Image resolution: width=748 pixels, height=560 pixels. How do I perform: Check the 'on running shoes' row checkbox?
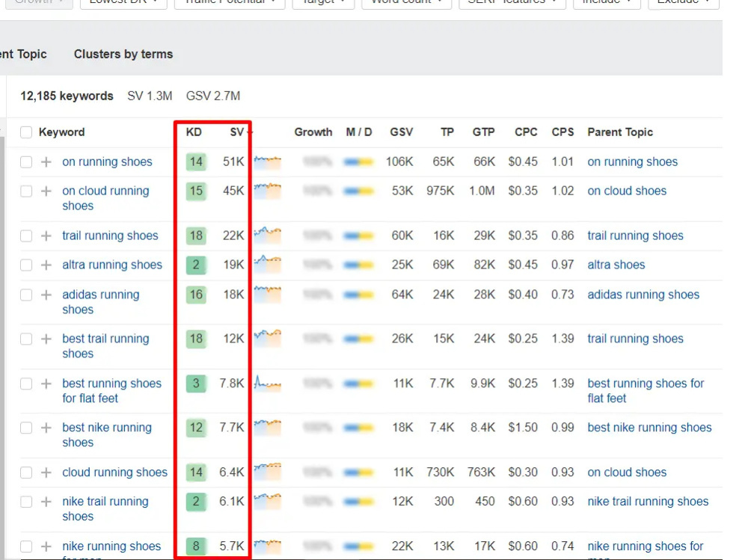click(x=26, y=161)
